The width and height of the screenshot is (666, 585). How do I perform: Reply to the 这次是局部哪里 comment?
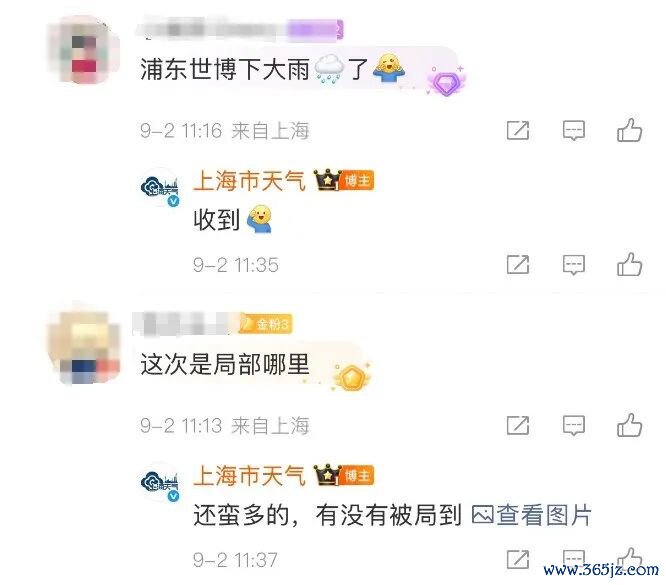tap(573, 425)
